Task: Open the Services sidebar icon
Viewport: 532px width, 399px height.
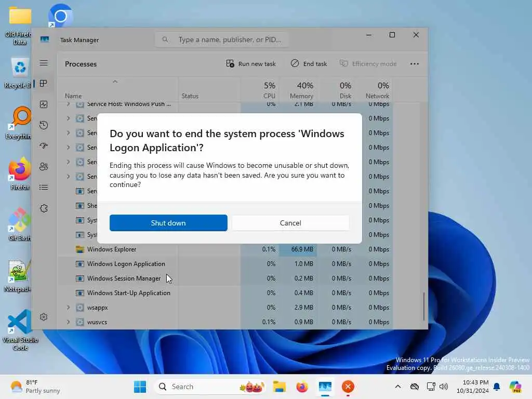Action: click(x=44, y=208)
